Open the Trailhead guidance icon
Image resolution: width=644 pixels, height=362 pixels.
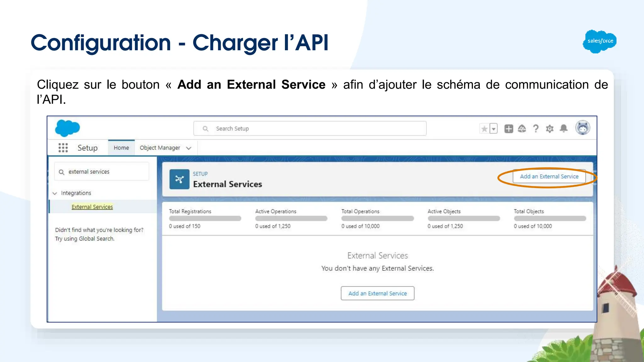(522, 129)
